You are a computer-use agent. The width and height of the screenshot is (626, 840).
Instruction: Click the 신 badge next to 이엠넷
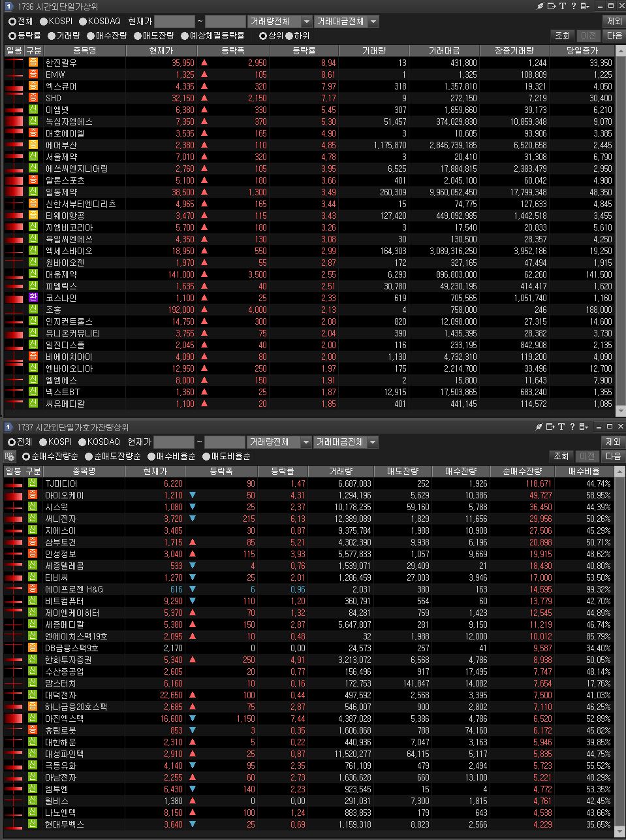(x=33, y=110)
